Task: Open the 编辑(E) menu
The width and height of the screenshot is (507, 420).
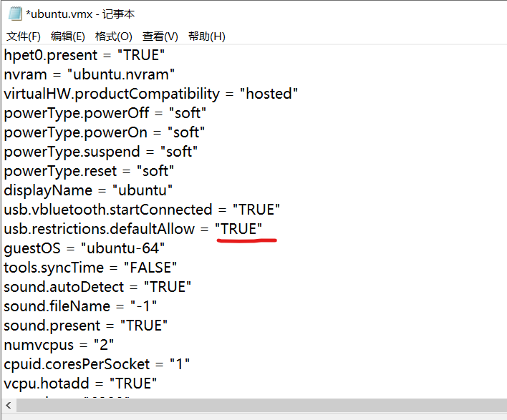Action: click(68, 36)
